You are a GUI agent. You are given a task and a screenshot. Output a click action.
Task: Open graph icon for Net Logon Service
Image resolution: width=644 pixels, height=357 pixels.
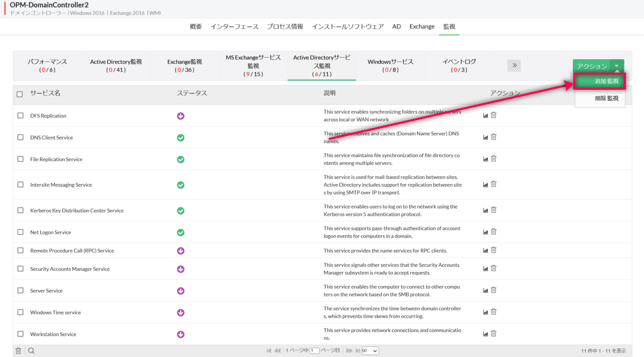(x=485, y=232)
